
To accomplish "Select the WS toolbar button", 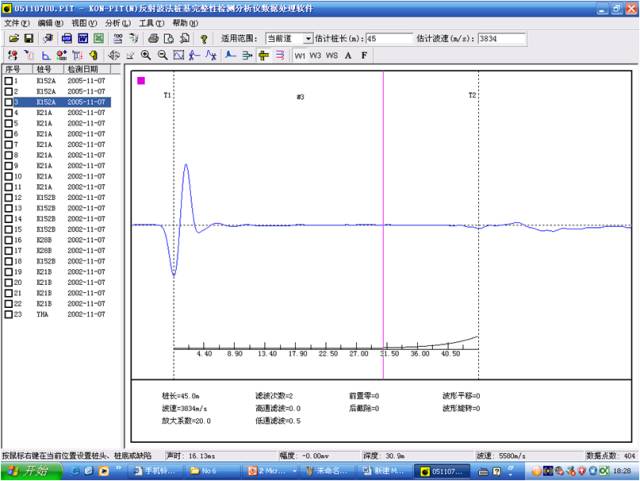I will [332, 56].
